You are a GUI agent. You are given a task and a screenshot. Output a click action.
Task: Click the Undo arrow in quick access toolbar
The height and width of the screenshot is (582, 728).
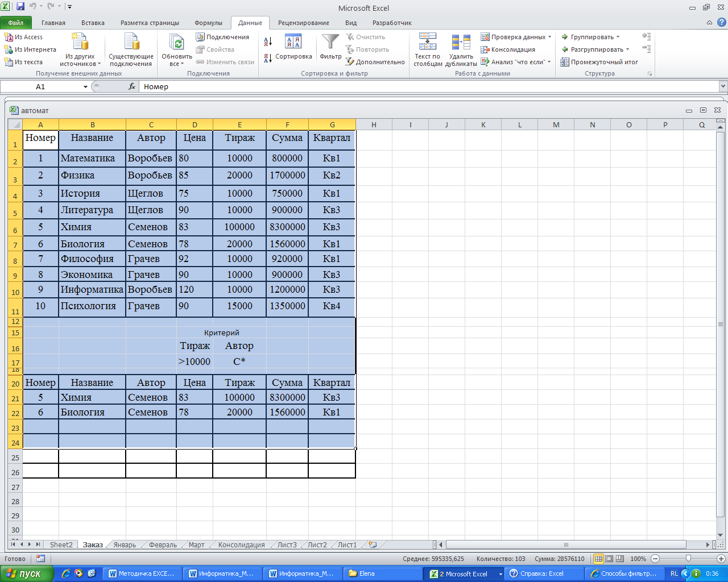coord(32,7)
